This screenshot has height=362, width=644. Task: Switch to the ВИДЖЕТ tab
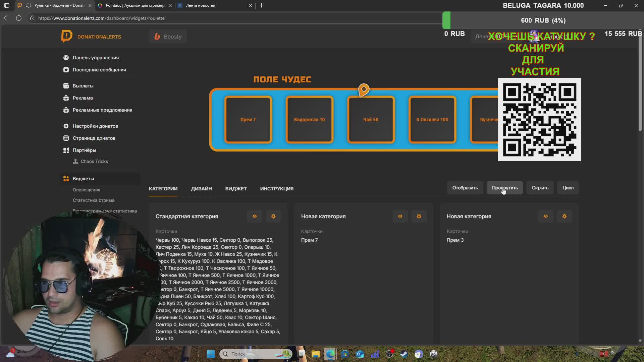coord(236,189)
